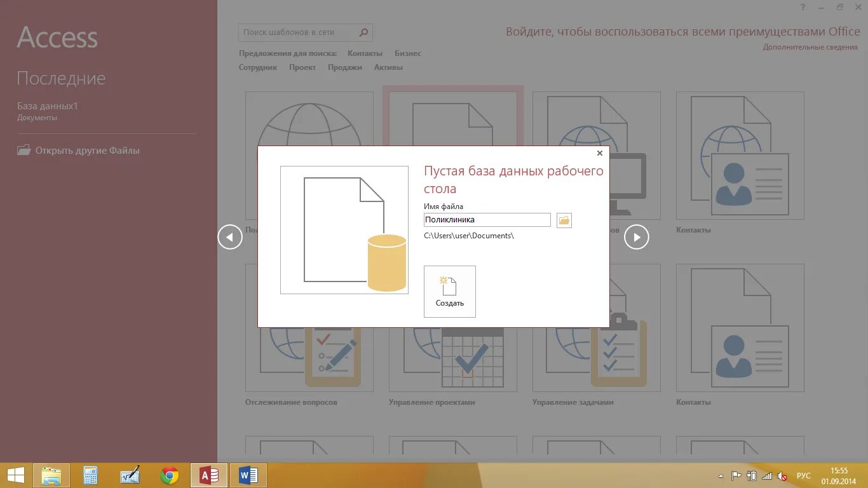The image size is (868, 488).
Task: Open File Explorer from the taskbar
Action: click(x=51, y=475)
